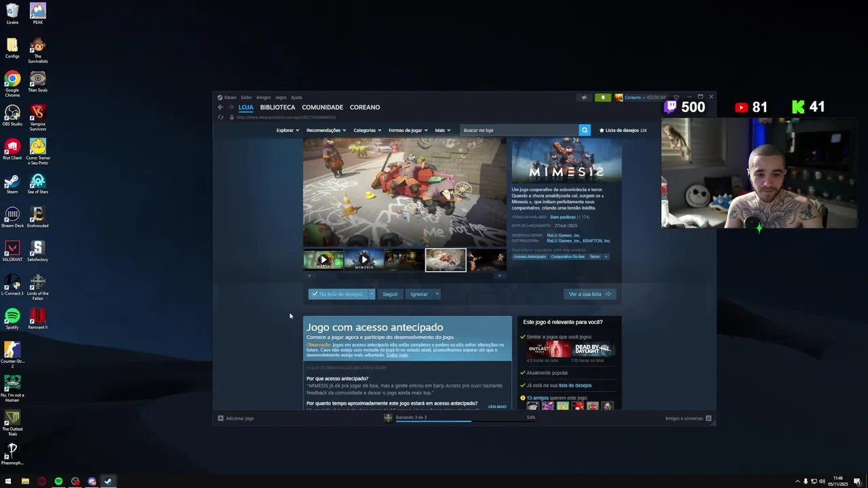The width and height of the screenshot is (868, 488).
Task: Open Lords of the Fallen desktop shortcut
Action: point(38,287)
